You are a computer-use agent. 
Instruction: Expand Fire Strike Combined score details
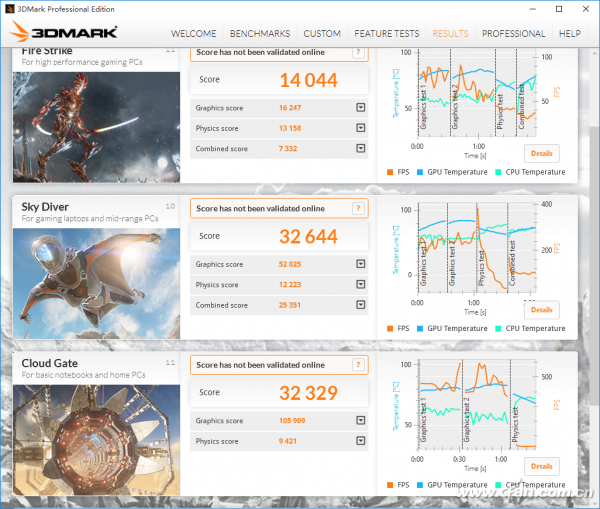pyautogui.click(x=360, y=148)
